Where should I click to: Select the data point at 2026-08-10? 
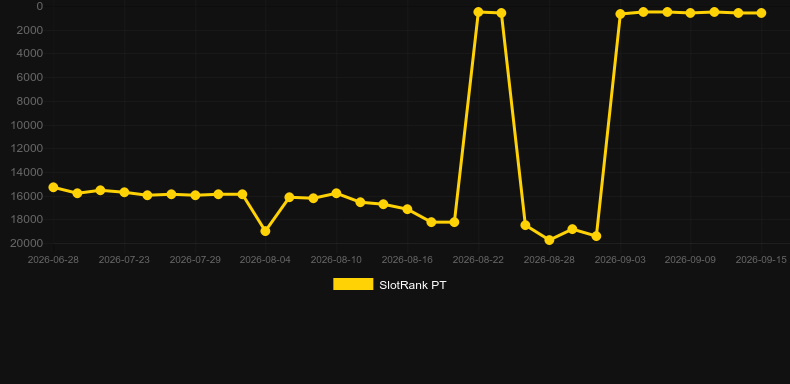click(x=337, y=194)
